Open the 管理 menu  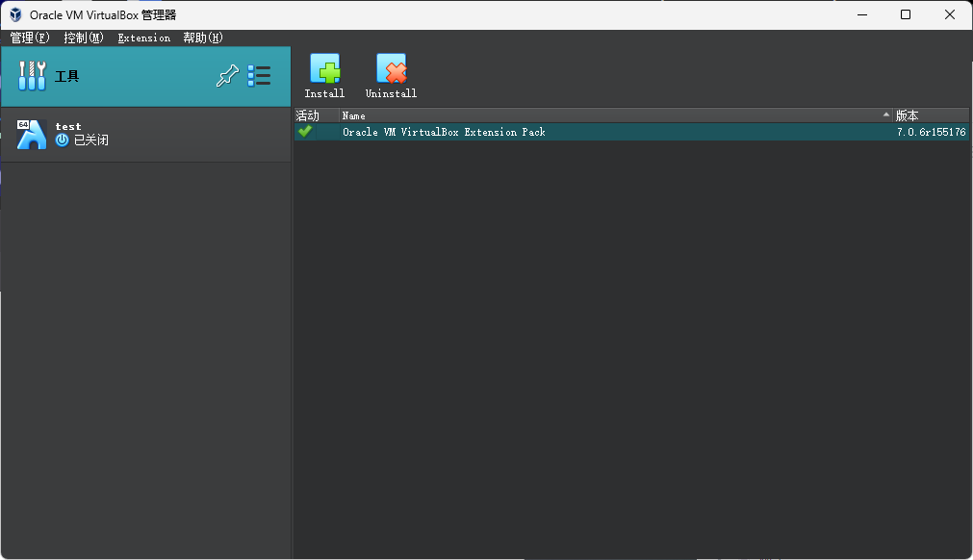click(30, 38)
